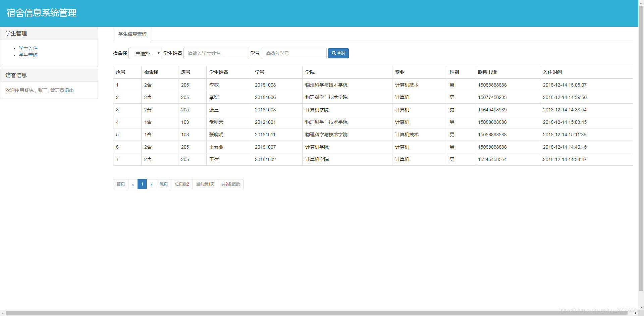
Task: Click student number 20181008
Action: click(265, 85)
